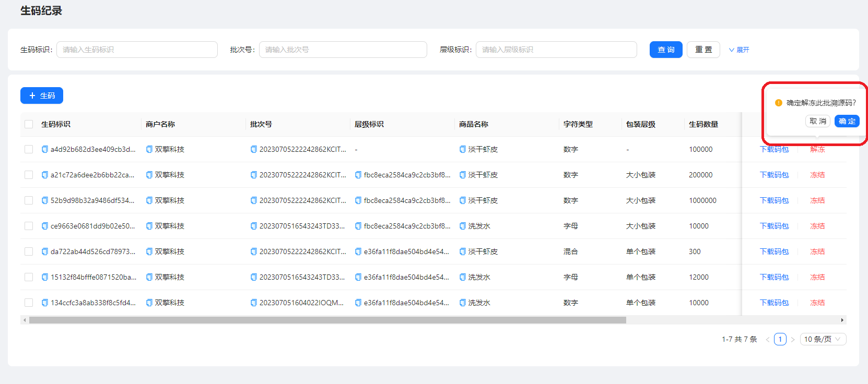
Task: Select the row a21c72a6dee2b6bb22ca checkbox
Action: pyautogui.click(x=29, y=175)
